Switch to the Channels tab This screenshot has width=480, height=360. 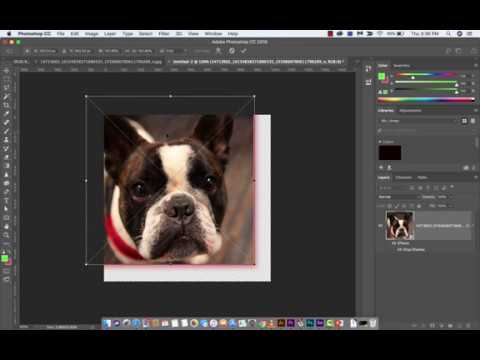click(x=403, y=178)
